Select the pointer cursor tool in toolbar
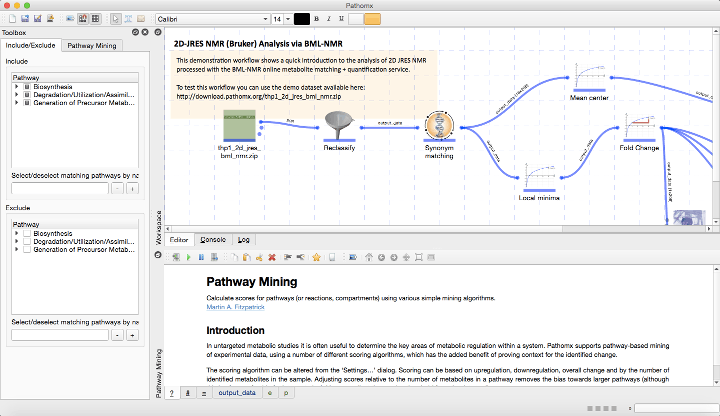Screen dimensions: 720x416 (115, 19)
